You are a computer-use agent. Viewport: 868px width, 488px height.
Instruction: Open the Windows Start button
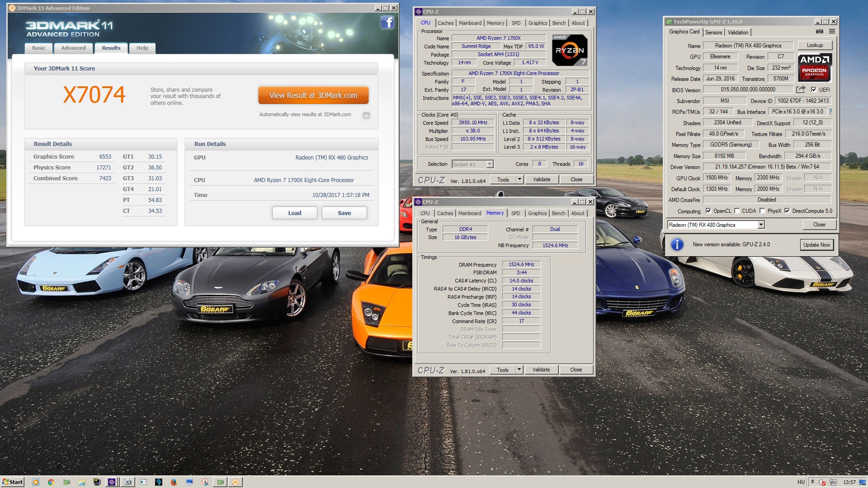coord(12,482)
